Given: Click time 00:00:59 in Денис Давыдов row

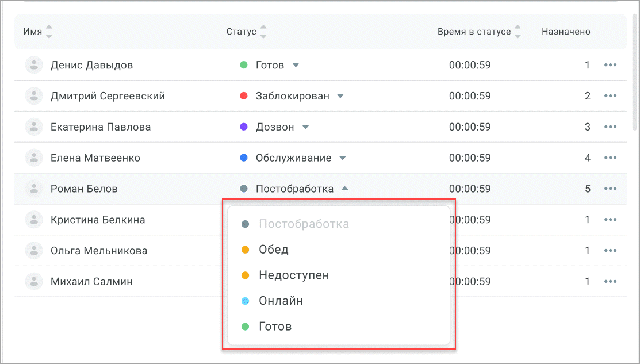Looking at the screenshot, I should [470, 65].
